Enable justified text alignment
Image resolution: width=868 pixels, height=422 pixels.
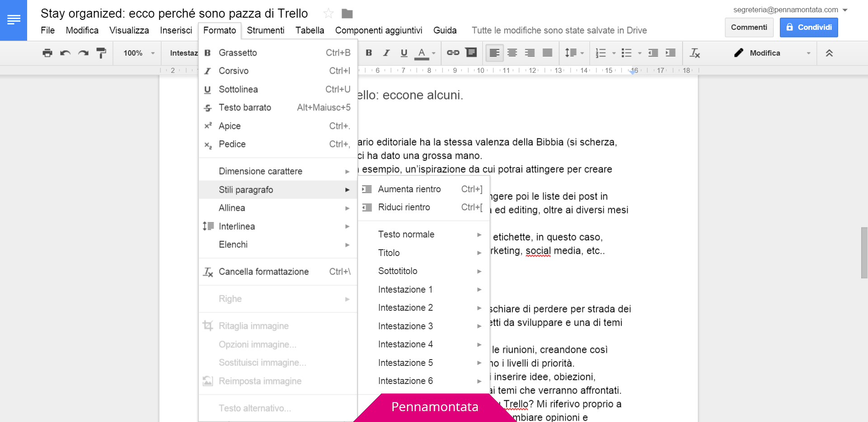coord(547,53)
